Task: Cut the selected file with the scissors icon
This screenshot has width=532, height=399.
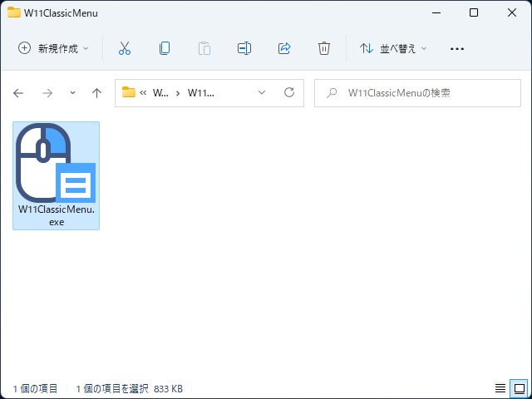Action: click(x=125, y=48)
